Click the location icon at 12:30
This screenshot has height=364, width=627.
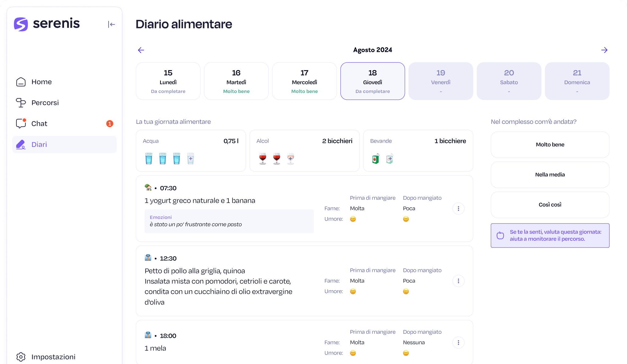148,258
